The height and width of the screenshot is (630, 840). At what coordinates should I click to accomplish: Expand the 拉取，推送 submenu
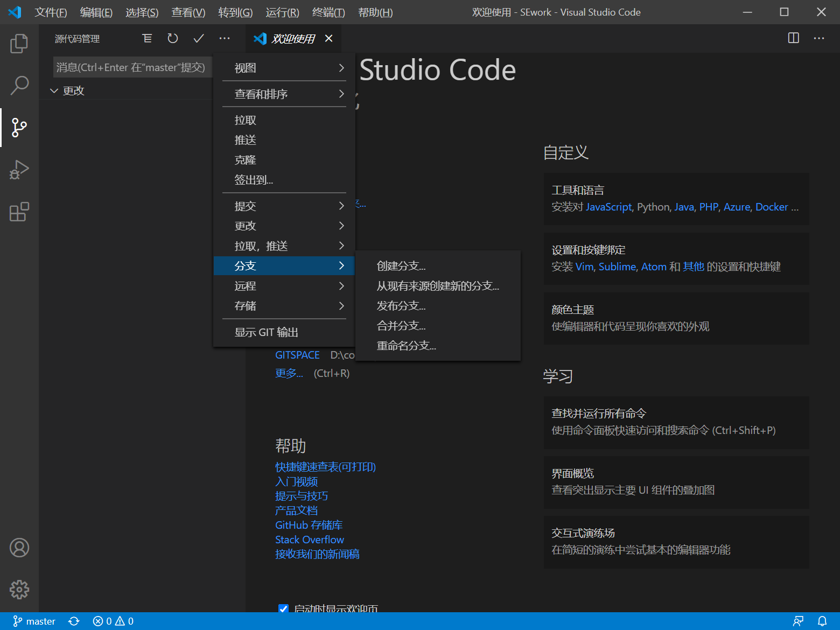tap(284, 246)
